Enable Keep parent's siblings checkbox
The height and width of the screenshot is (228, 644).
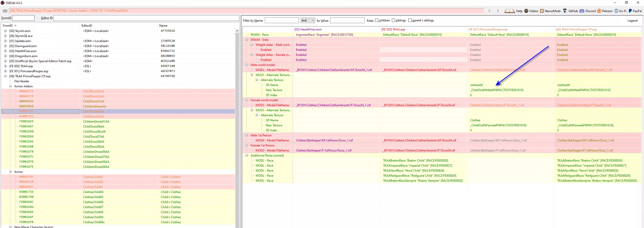point(410,20)
